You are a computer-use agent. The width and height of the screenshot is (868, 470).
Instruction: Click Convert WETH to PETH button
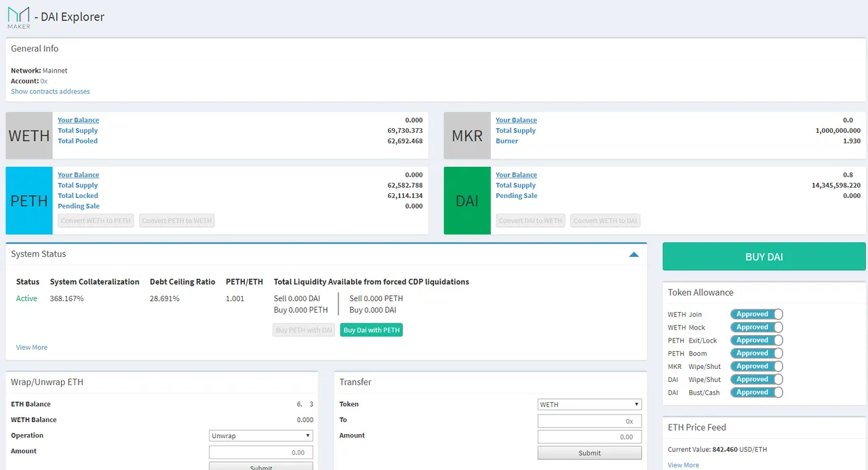tap(96, 220)
